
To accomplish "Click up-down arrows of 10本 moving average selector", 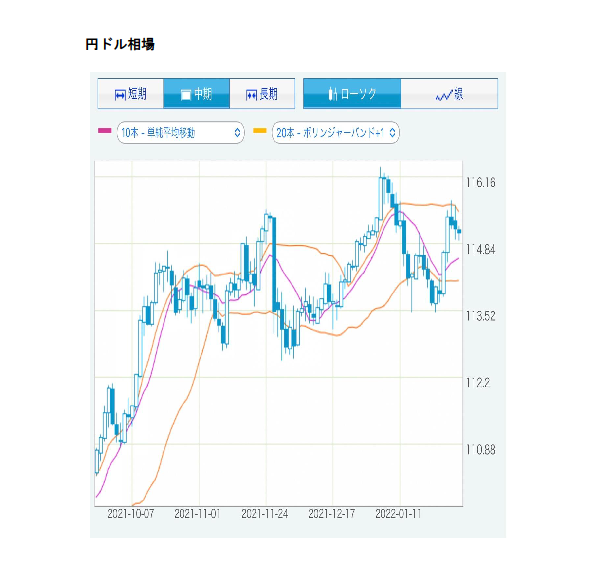I will [237, 132].
